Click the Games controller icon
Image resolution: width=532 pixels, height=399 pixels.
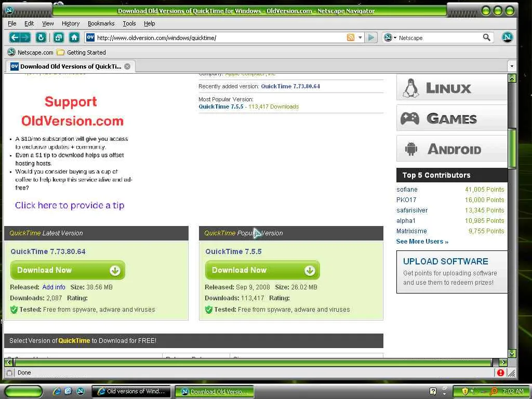[410, 118]
